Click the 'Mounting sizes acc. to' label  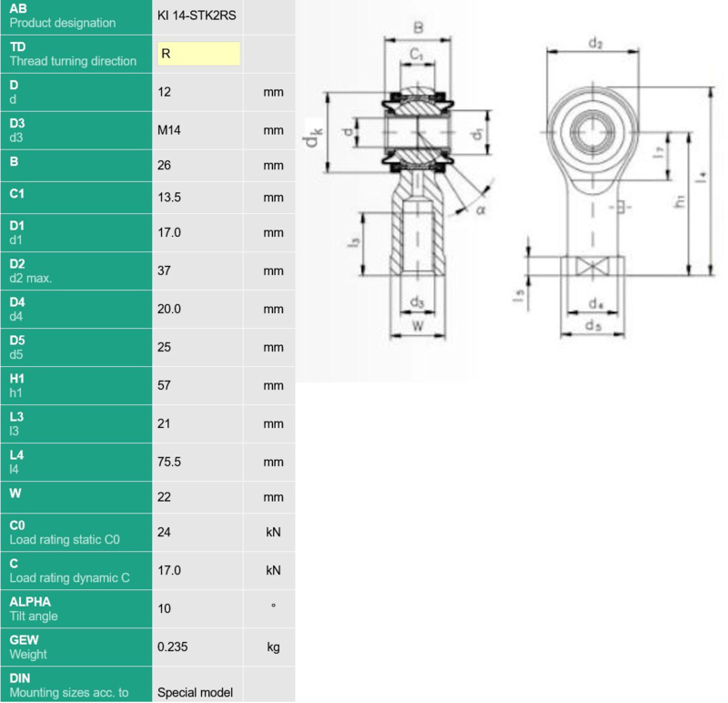[x=69, y=693]
